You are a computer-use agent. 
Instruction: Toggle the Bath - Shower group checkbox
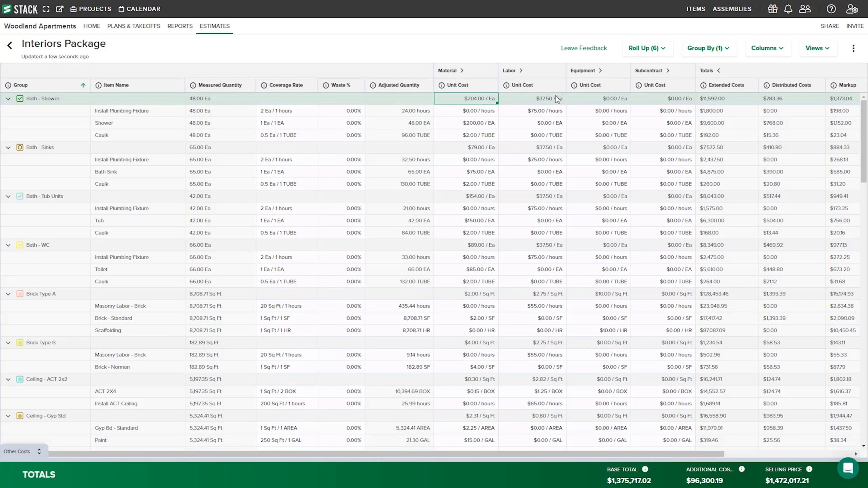20,98
